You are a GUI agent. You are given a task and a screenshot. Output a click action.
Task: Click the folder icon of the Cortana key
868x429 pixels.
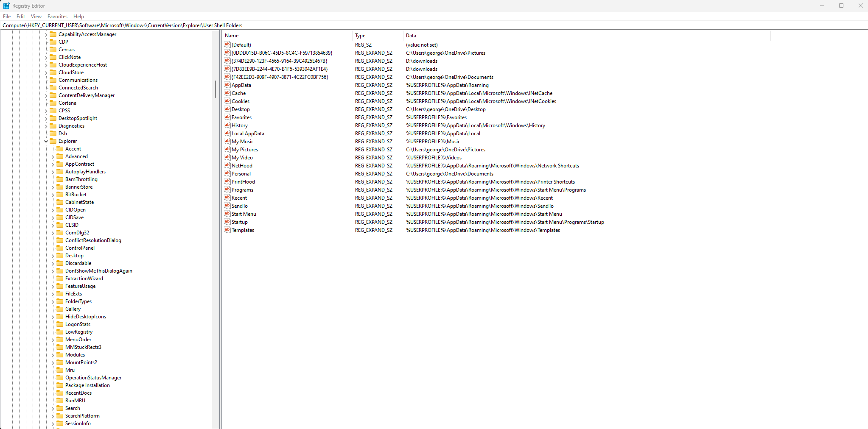click(x=53, y=103)
